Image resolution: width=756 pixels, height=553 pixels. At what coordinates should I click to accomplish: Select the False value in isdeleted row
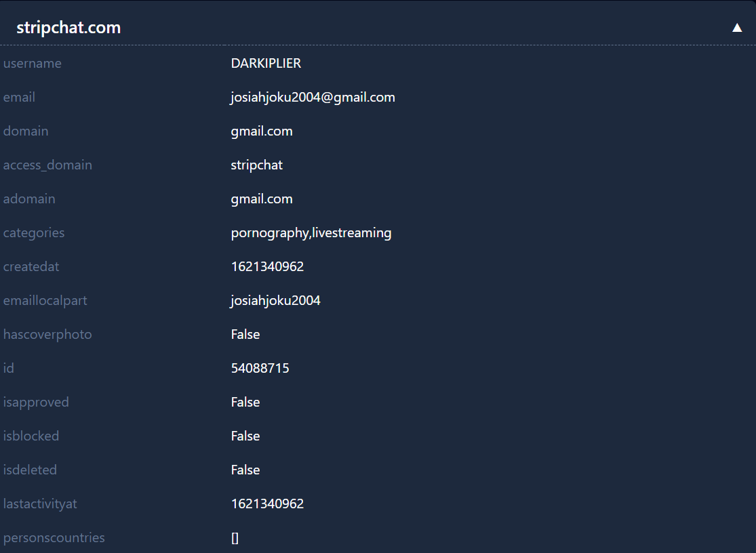point(245,470)
